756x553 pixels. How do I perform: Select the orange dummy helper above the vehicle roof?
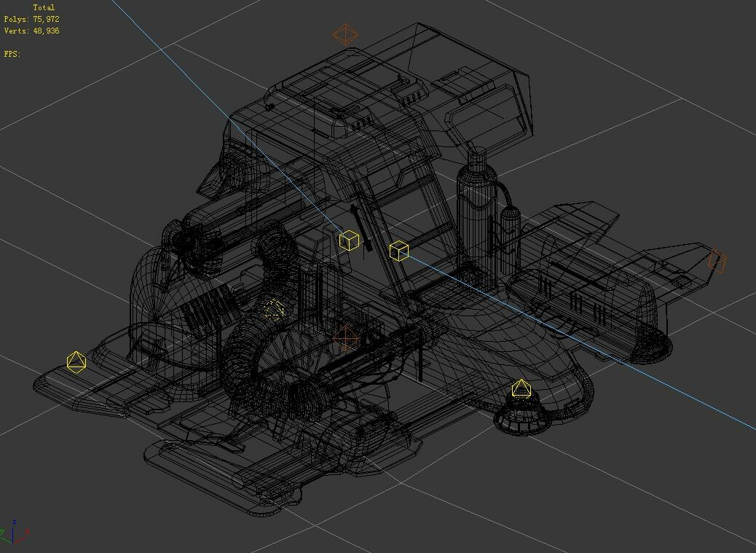pyautogui.click(x=344, y=34)
